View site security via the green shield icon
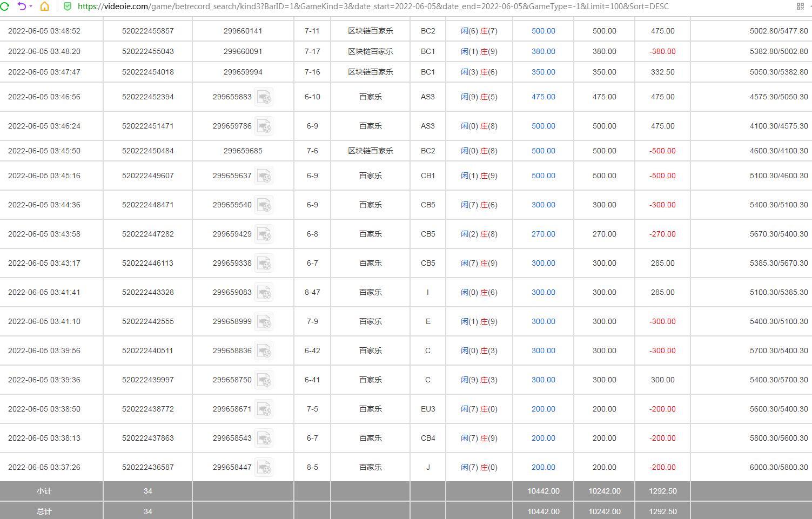Screen dimensions: 812x519 point(68,6)
